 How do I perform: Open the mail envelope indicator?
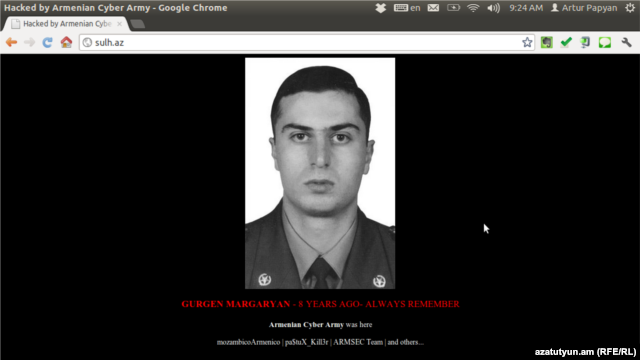tap(433, 8)
